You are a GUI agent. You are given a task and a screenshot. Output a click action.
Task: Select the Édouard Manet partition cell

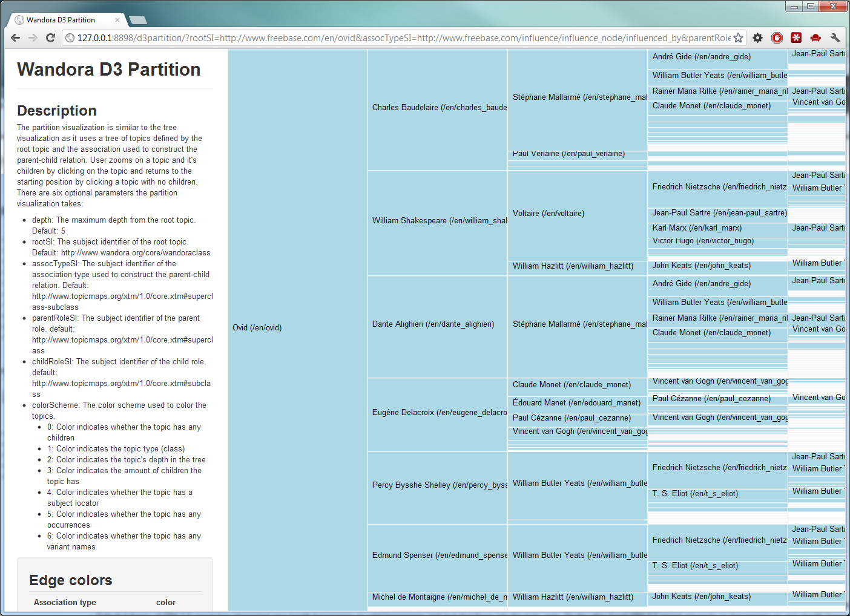coord(577,403)
